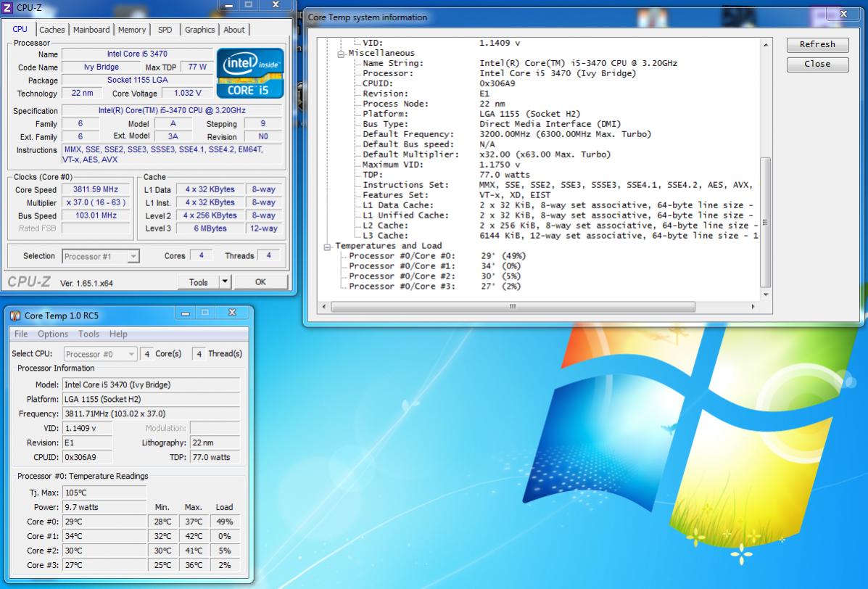Open the Caches tab in CPU-Z
Viewport: 868px width, 589px height.
point(52,30)
